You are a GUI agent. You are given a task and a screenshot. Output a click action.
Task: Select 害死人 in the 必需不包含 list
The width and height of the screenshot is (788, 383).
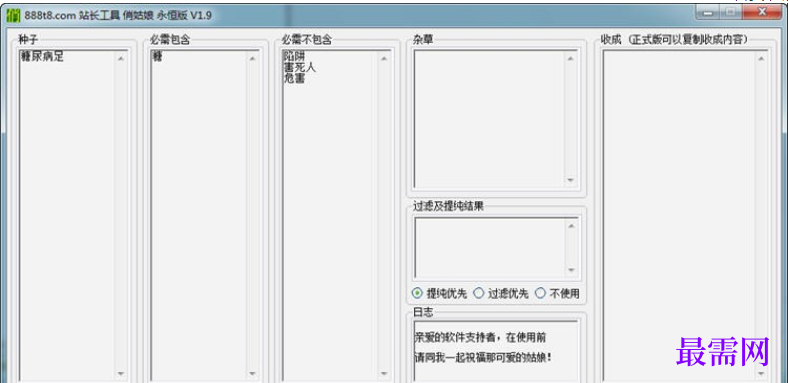click(300, 67)
